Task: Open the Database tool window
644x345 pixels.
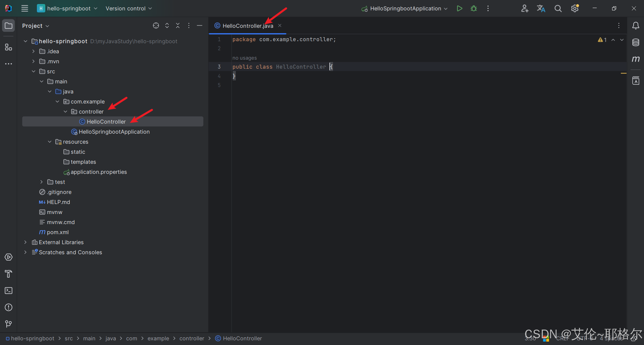Action: click(x=636, y=43)
